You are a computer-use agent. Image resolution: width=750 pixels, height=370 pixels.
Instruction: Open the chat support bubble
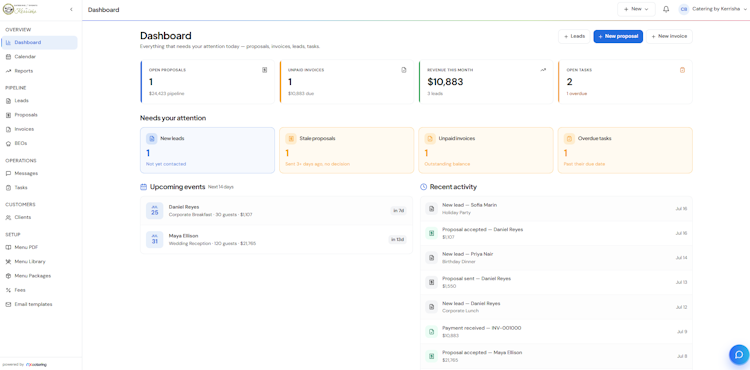(739, 355)
